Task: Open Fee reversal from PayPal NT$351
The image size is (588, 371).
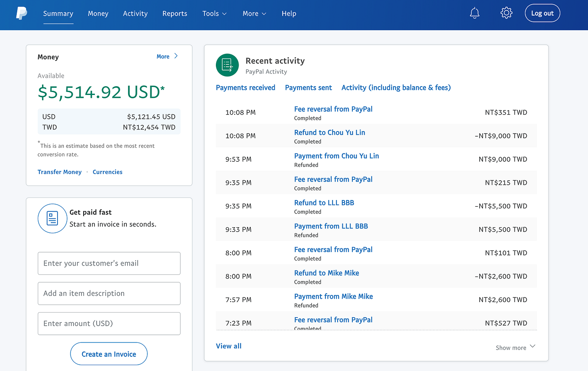Action: pos(333,109)
